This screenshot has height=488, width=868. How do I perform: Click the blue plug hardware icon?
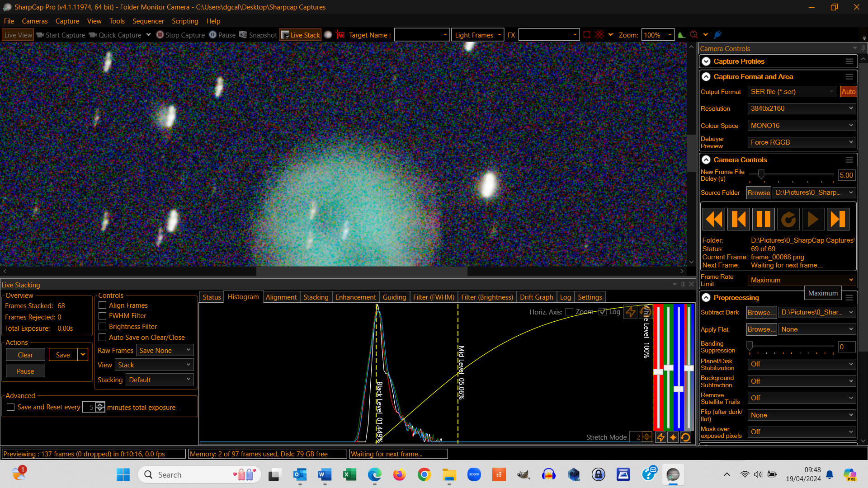coord(718,35)
